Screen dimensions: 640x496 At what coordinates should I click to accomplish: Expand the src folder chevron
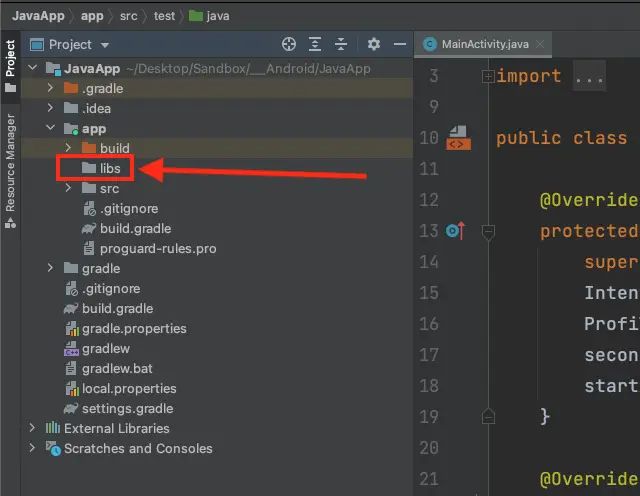pyautogui.click(x=68, y=188)
